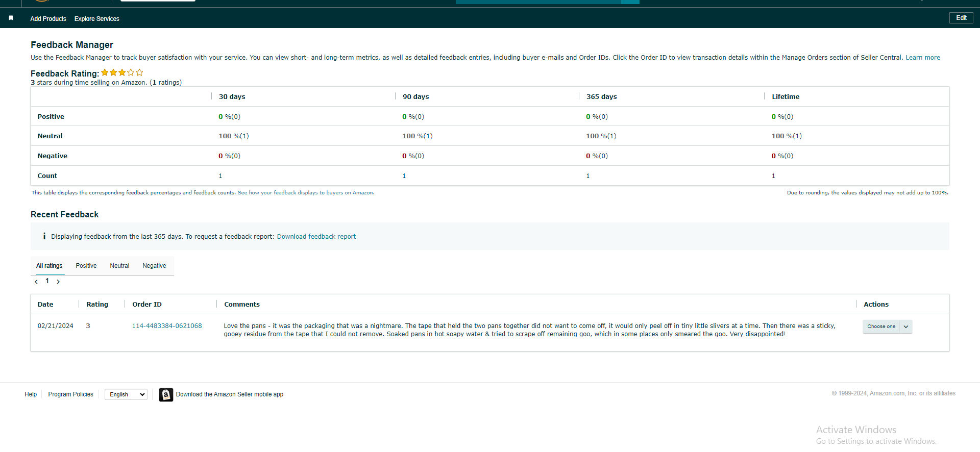Click the Actions column header

tap(876, 305)
